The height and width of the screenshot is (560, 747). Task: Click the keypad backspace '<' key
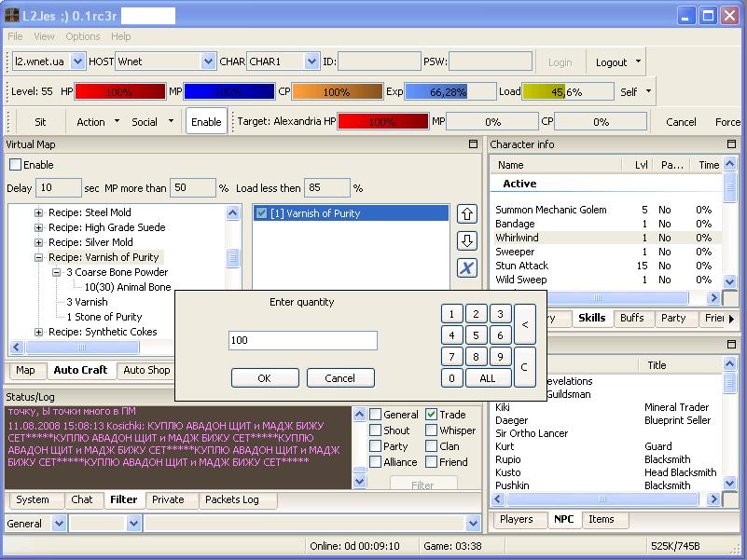click(525, 324)
